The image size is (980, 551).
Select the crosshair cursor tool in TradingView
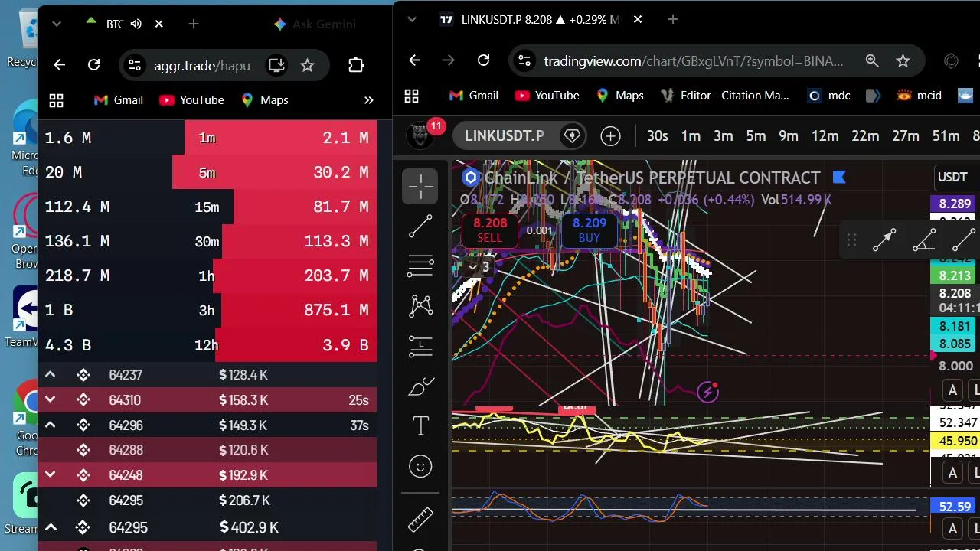coord(420,187)
